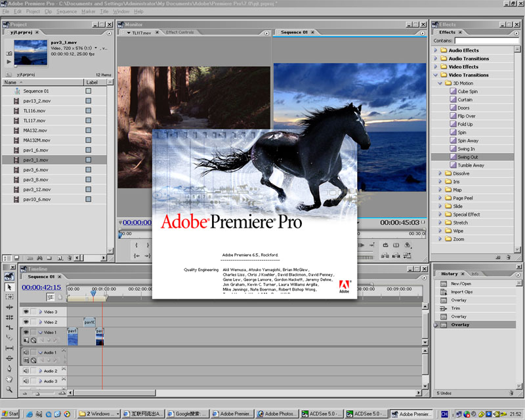Open Adobe Photoshop from the taskbar

click(x=275, y=413)
